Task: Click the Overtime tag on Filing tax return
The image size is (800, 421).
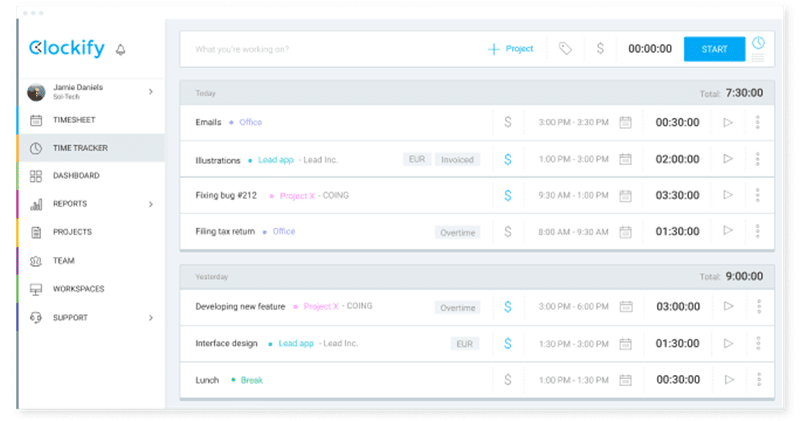Action: tap(458, 233)
